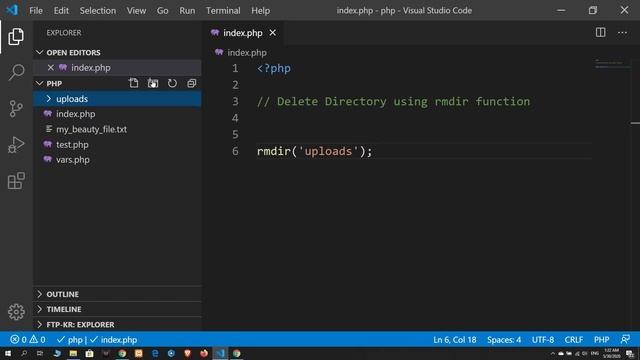Change line endings via CRLF
Image resolution: width=640 pixels, height=360 pixels.
tap(573, 340)
